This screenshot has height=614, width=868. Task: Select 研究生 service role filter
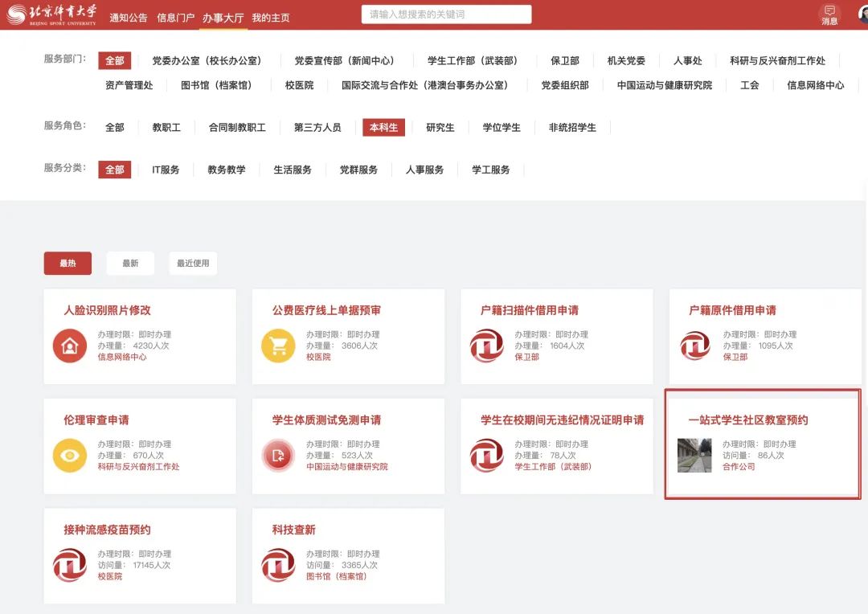pos(440,127)
